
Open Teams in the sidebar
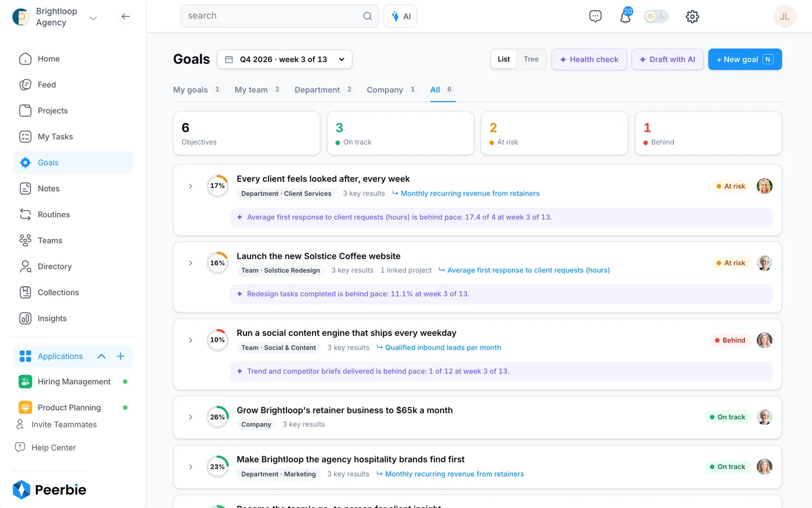(73, 240)
